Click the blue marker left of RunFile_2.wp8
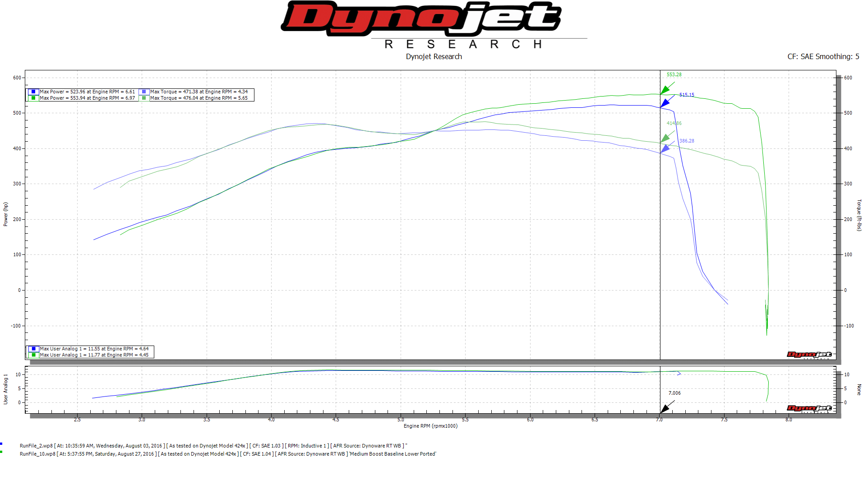Image resolution: width=868 pixels, height=489 pixels. click(x=1, y=444)
